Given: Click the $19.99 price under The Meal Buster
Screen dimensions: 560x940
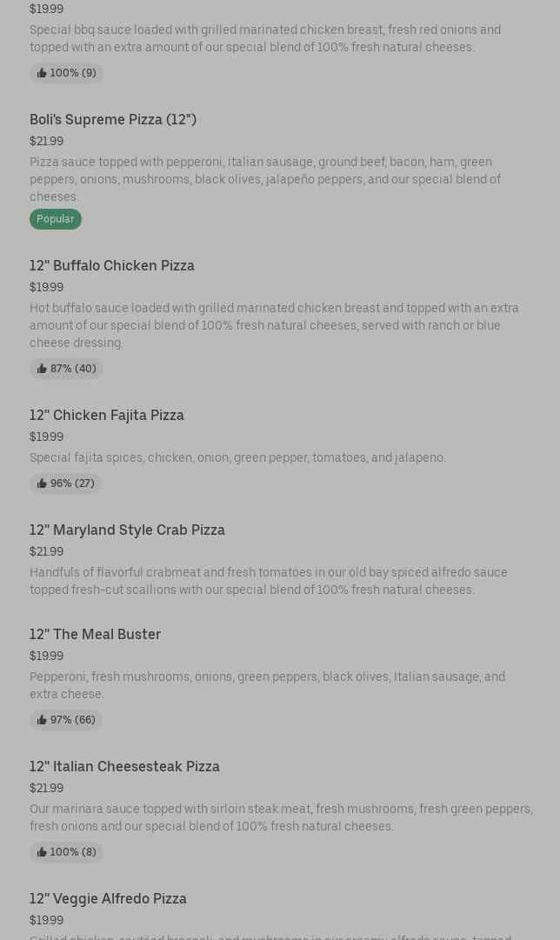Looking at the screenshot, I should click(46, 656).
